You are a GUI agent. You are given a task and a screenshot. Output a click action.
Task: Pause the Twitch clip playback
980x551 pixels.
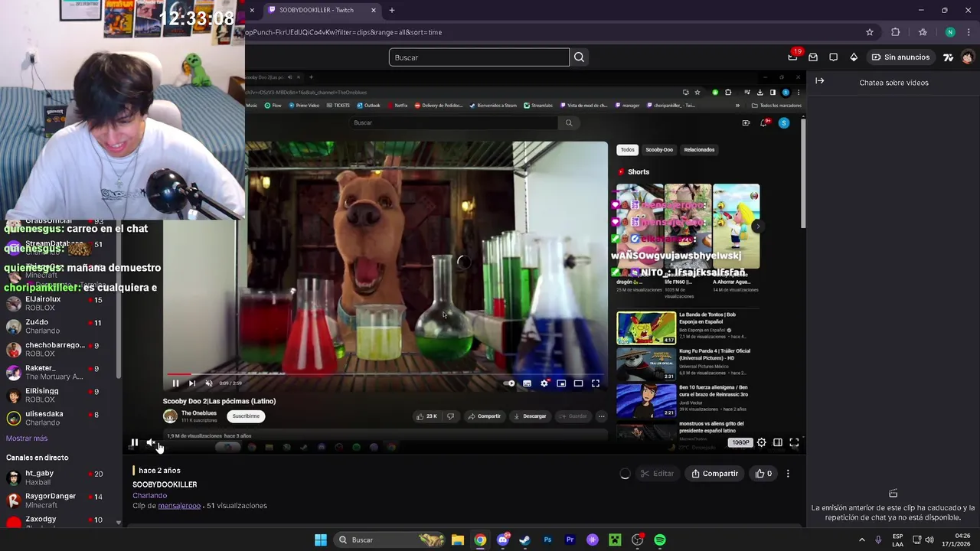(134, 442)
